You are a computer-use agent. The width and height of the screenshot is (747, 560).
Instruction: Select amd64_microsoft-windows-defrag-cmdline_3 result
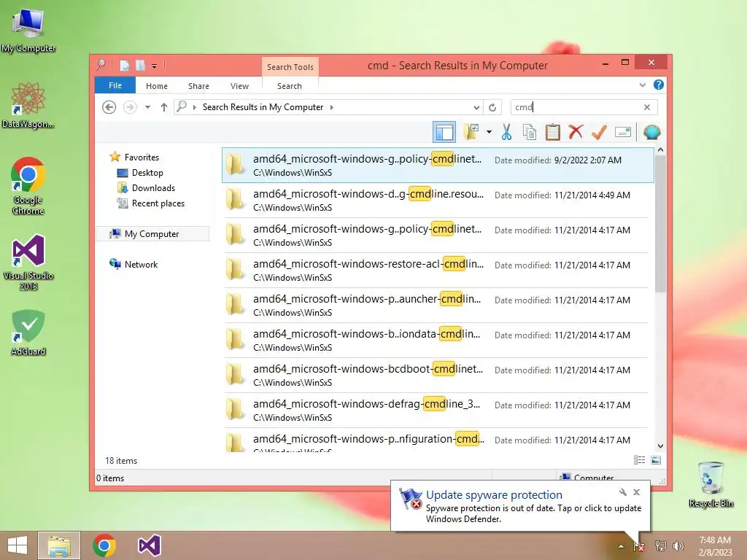pos(436,411)
